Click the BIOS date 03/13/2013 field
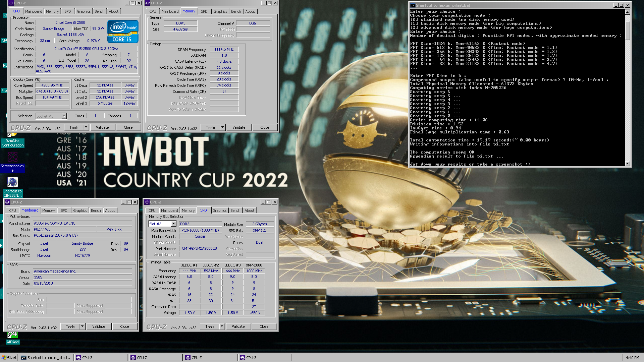This screenshot has height=362, width=644. [82, 283]
